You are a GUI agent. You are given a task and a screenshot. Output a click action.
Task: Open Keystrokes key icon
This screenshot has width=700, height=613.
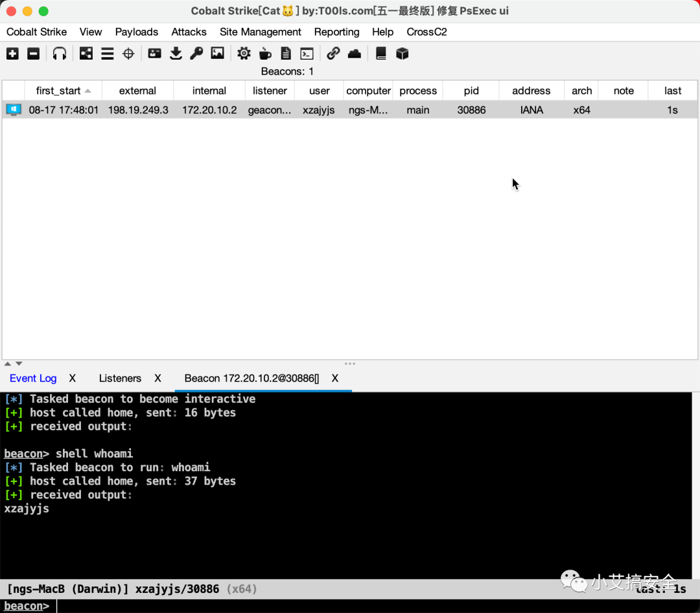[x=196, y=54]
